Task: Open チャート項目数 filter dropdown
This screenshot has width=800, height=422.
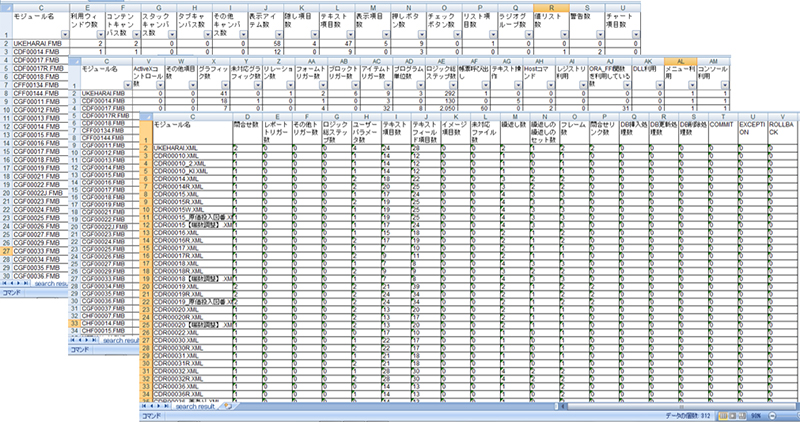Action: point(636,35)
